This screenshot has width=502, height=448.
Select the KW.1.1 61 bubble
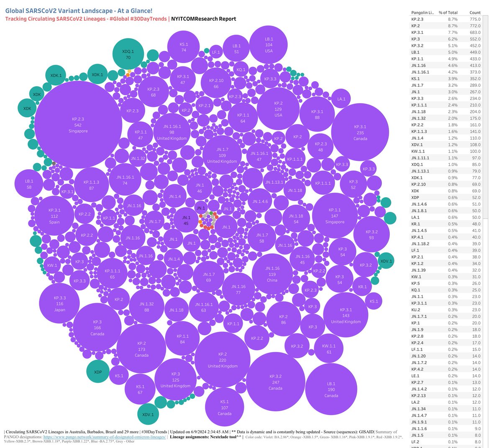tap(329, 349)
